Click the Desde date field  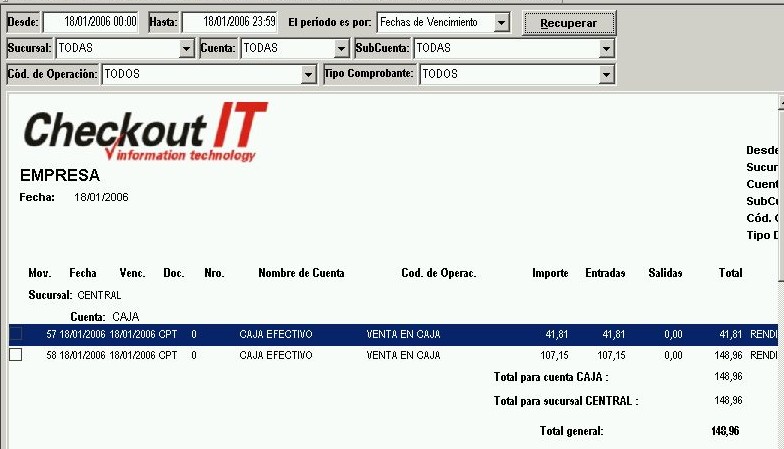coord(90,22)
